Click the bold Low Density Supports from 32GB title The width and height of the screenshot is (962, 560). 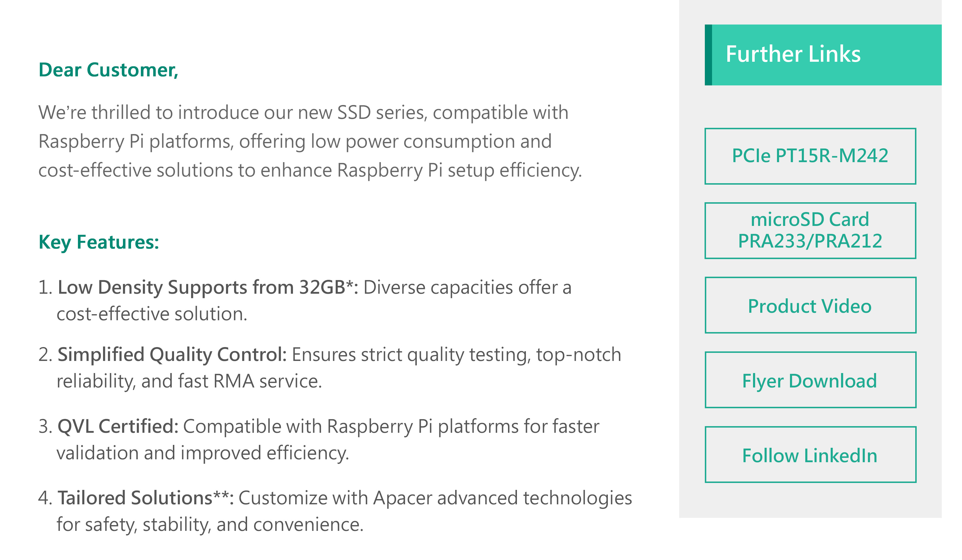(x=207, y=288)
